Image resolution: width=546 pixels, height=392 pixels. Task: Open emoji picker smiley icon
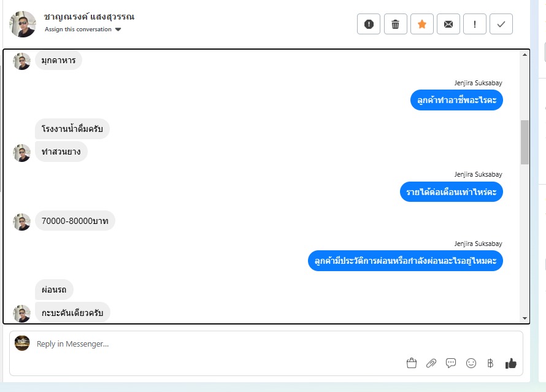(471, 363)
